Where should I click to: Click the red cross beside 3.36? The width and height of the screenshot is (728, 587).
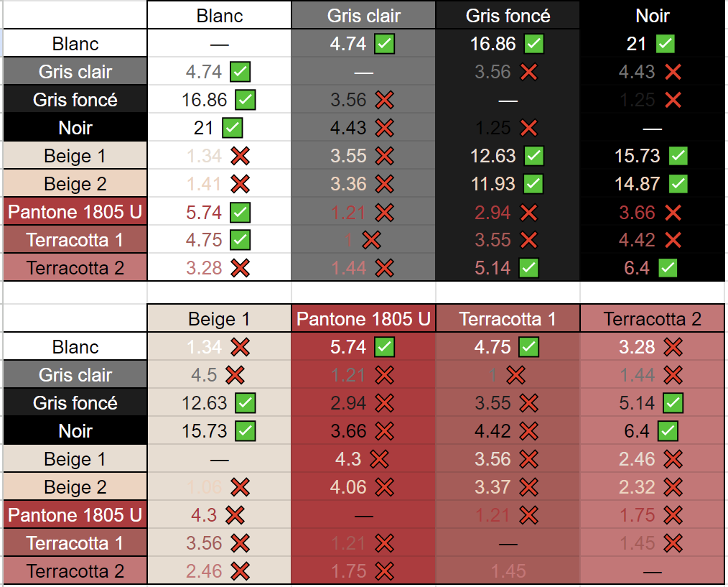(385, 184)
